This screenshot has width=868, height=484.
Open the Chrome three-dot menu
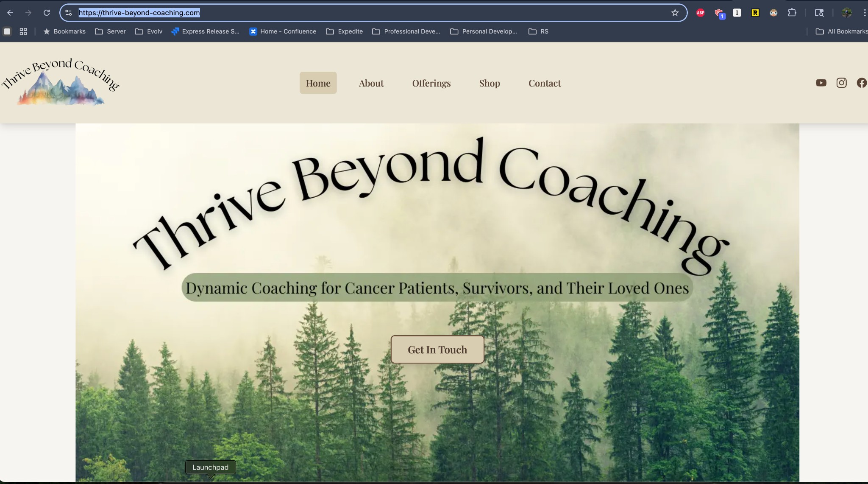pos(865,12)
